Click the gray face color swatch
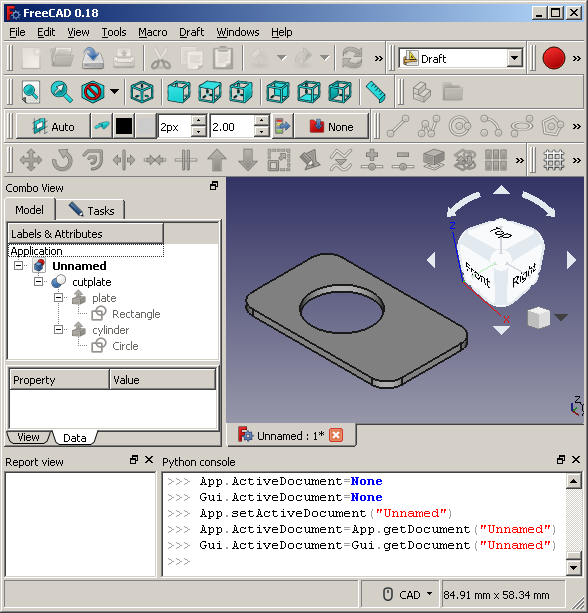 point(145,126)
